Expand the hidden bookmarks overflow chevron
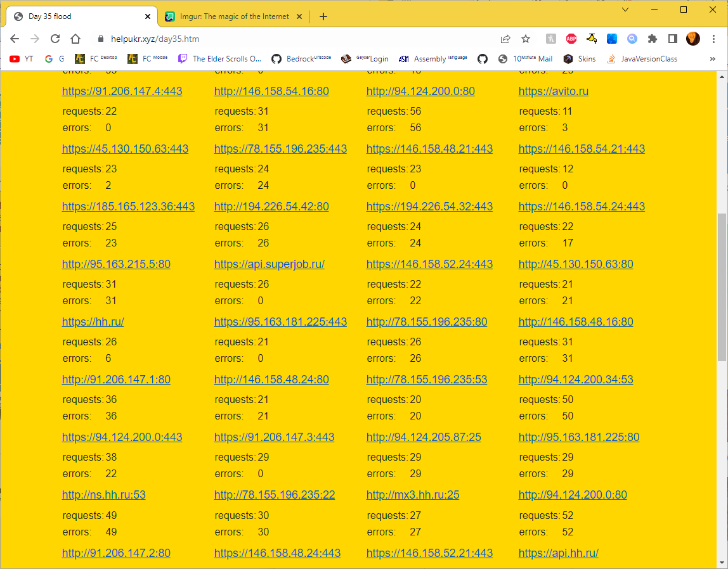 pyautogui.click(x=713, y=59)
